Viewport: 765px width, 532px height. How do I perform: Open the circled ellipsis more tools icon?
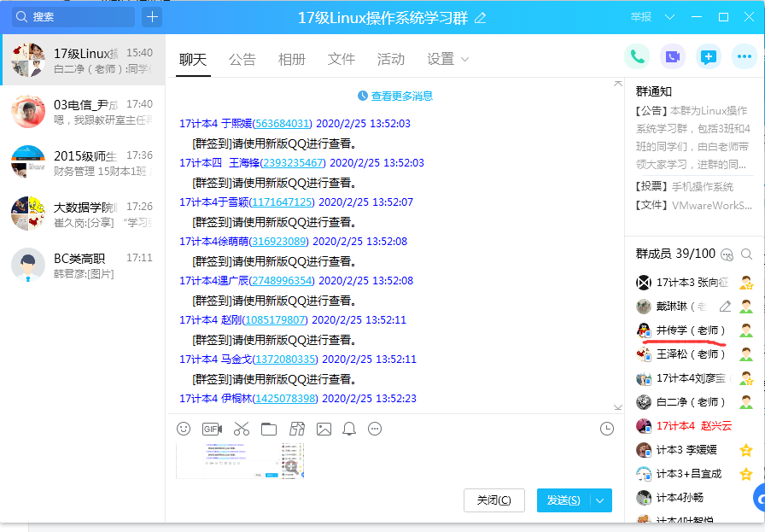click(x=375, y=429)
